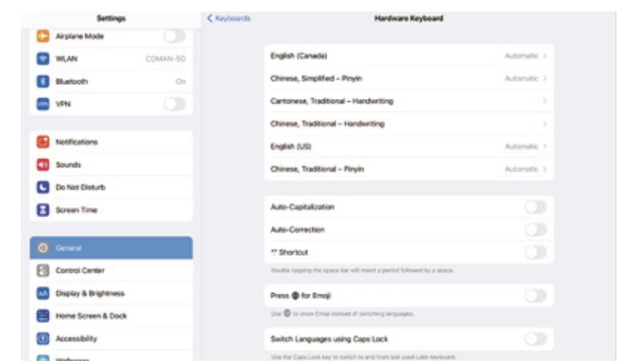This screenshot has height=364, width=622.
Task: Tap the Accessibility icon
Action: click(x=43, y=338)
